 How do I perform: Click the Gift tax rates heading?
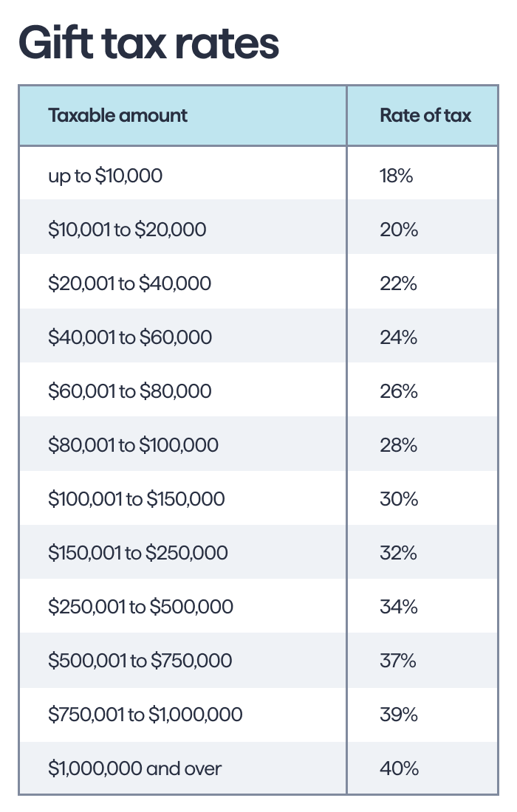[148, 44]
